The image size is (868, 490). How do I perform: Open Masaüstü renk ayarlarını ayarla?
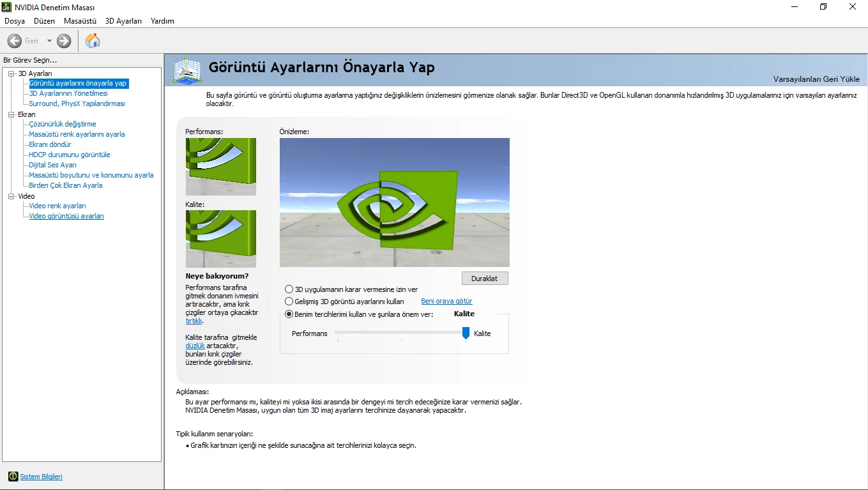(77, 134)
